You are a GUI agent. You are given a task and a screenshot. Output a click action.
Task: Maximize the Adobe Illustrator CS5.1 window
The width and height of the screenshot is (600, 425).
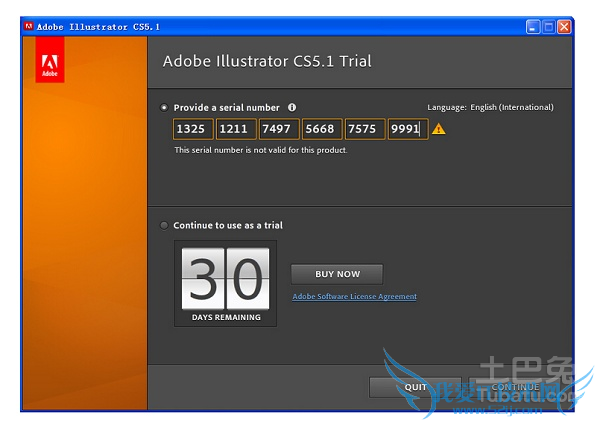coord(549,27)
